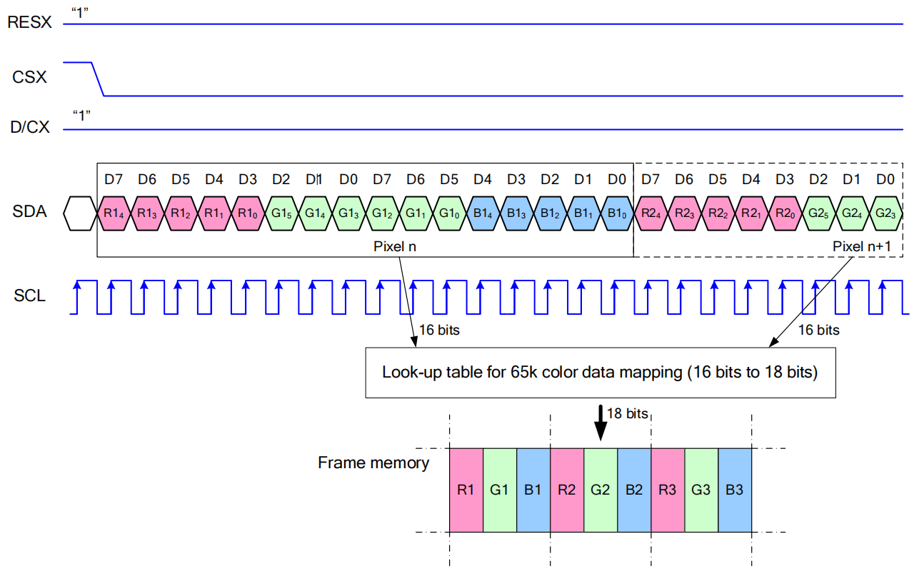Click the G1₂ bit cell on SDA

click(382, 213)
